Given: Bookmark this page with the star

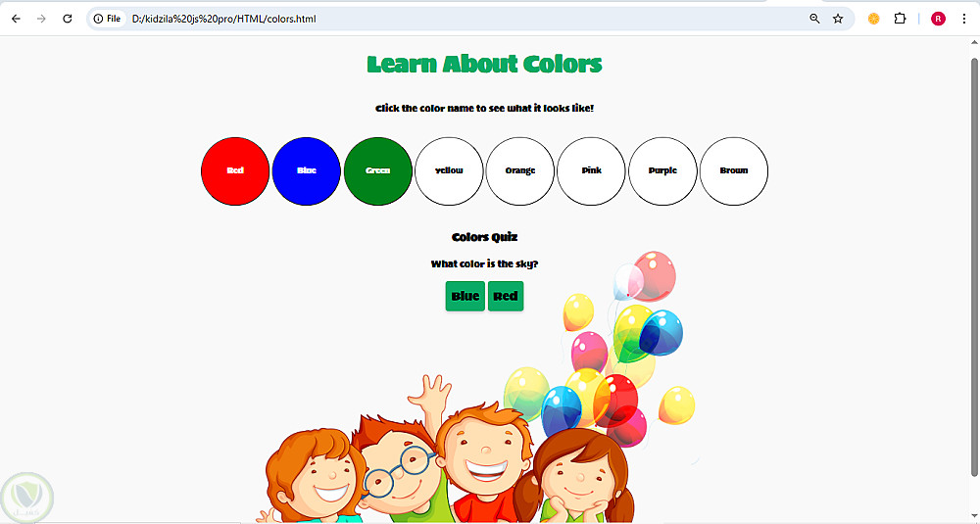Looking at the screenshot, I should point(838,19).
